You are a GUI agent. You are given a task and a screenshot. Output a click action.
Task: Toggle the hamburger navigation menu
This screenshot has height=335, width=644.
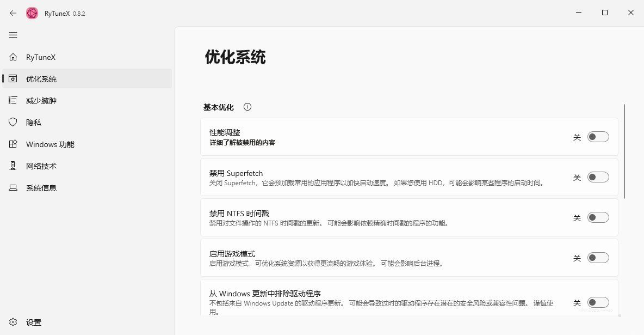[x=13, y=35]
